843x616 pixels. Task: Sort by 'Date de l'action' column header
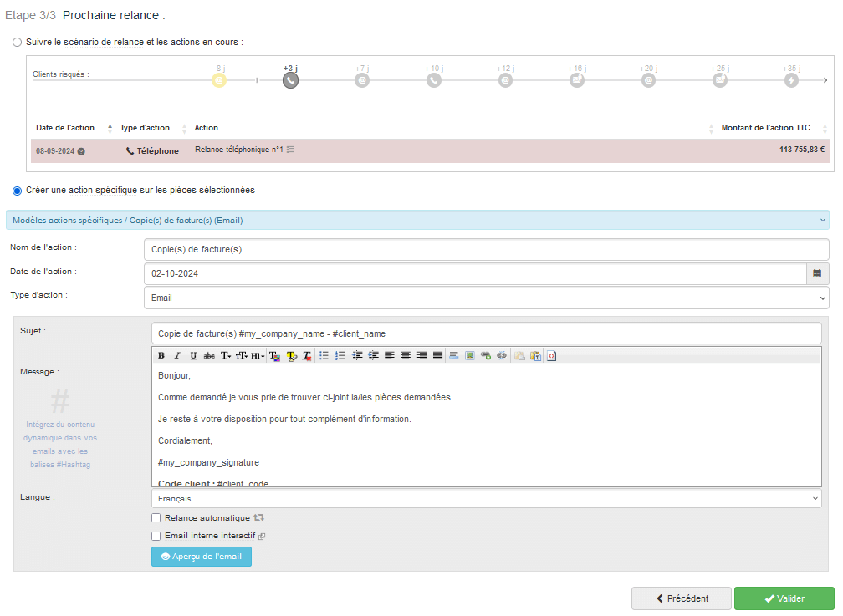point(65,128)
